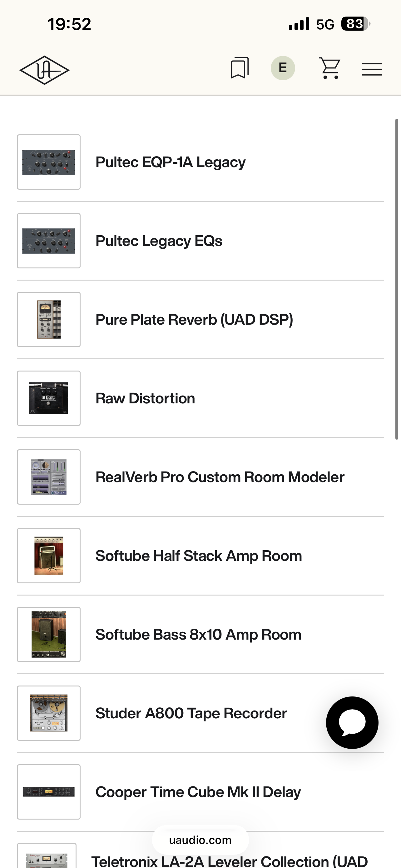Click the page scrollbar on right edge
The width and height of the screenshot is (401, 868).
[x=397, y=279]
